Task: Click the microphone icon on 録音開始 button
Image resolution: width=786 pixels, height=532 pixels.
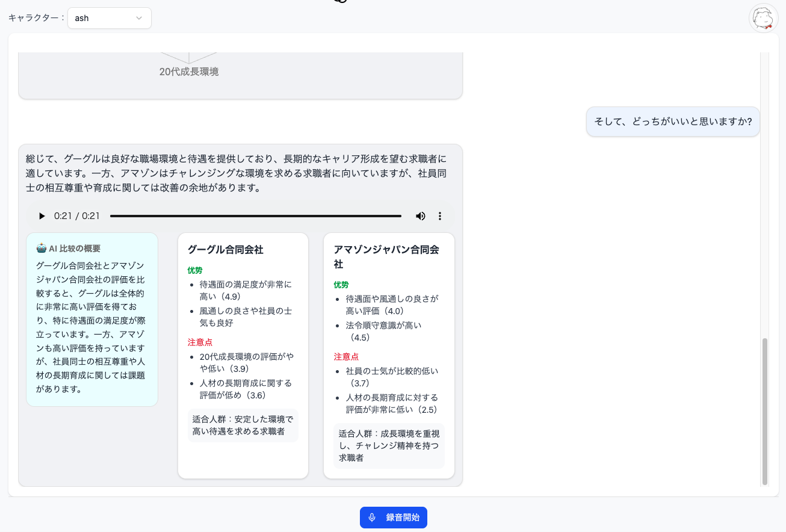Action: click(x=371, y=517)
